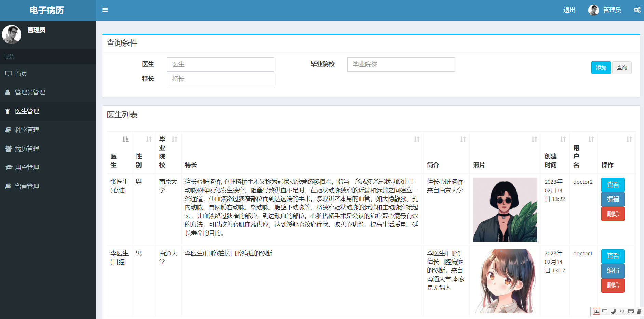Viewport: 644px width, 319px height.
Task: Click the doctor icon beside 医生管理
Action: (x=8, y=111)
